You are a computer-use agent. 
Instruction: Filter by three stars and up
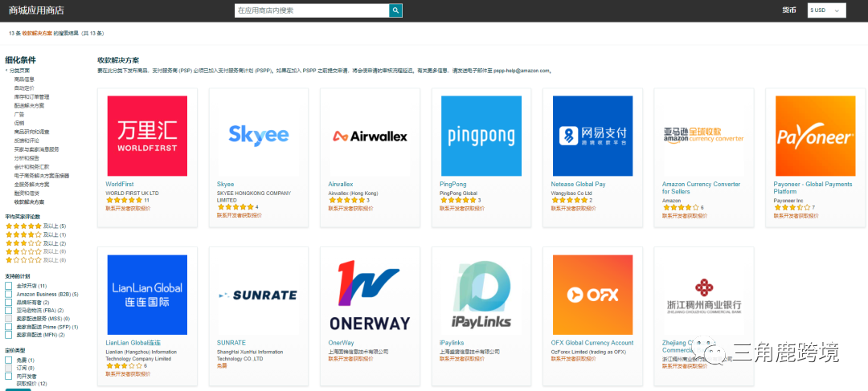[35, 243]
